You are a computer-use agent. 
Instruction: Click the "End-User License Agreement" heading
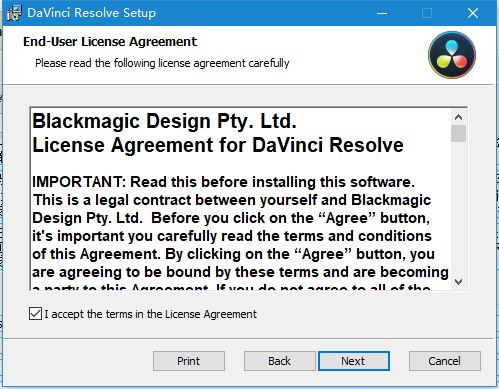click(x=110, y=42)
